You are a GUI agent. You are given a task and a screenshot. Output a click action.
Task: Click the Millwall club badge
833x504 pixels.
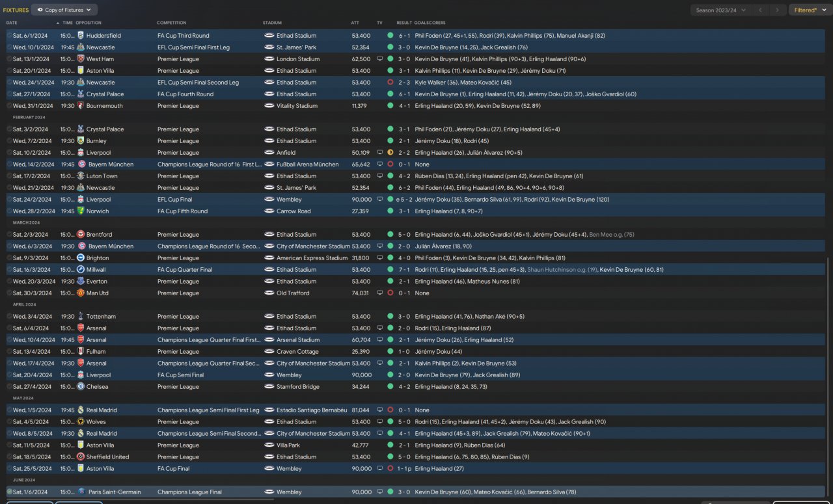pyautogui.click(x=81, y=270)
